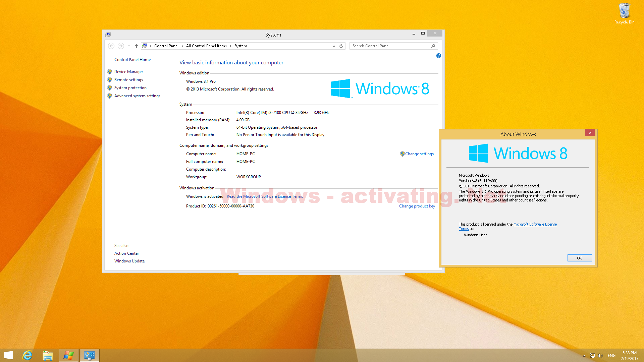Click the Control Panel Home icon
This screenshot has height=362, width=644.
pyautogui.click(x=132, y=59)
